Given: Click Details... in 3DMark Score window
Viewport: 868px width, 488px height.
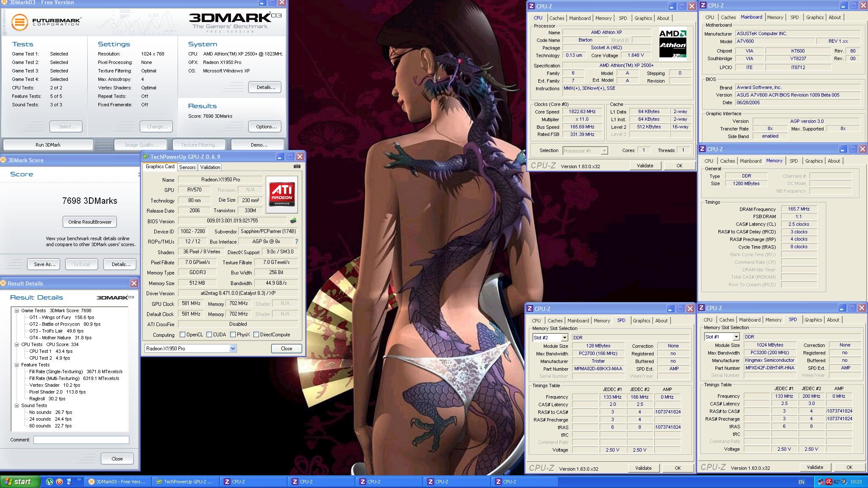Looking at the screenshot, I should coord(121,264).
